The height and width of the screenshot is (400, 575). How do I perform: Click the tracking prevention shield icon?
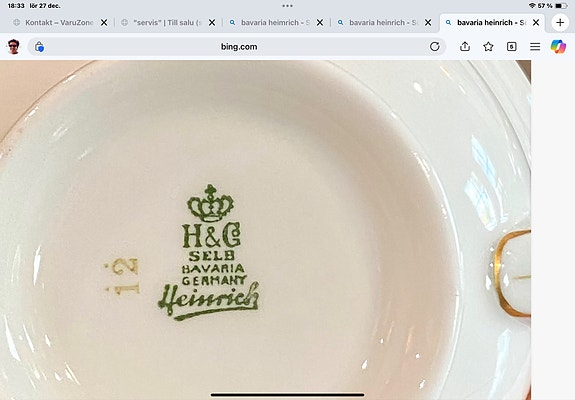pos(39,47)
